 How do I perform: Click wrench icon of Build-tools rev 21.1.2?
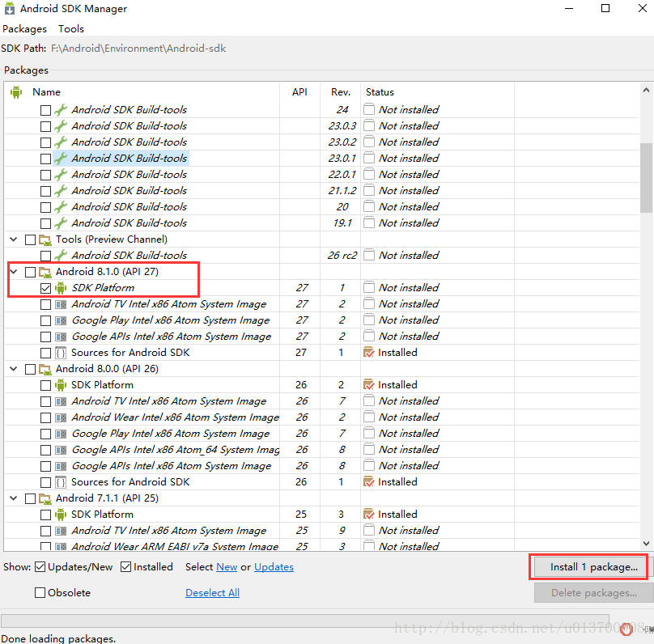pos(61,190)
